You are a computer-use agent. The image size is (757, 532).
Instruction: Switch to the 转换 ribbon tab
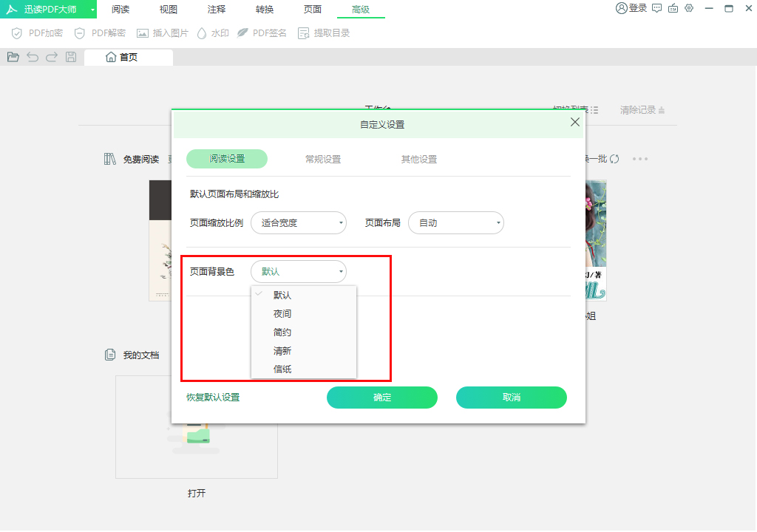coord(264,10)
